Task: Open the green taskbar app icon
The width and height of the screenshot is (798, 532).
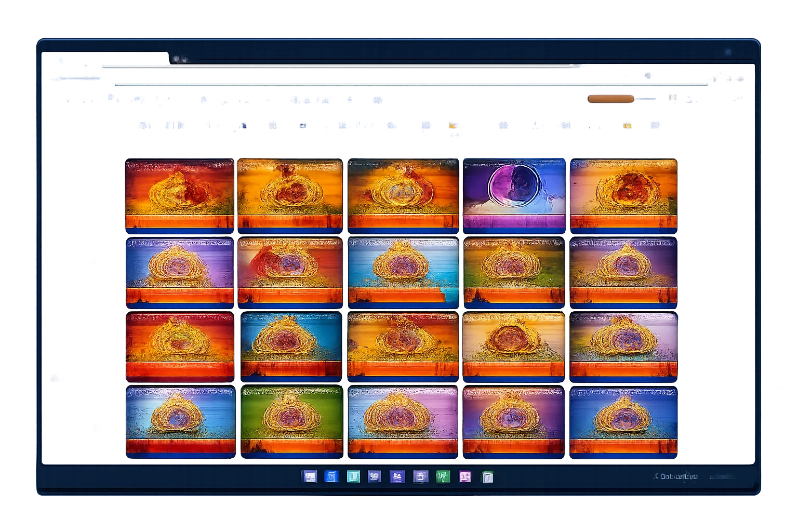Action: [x=443, y=476]
